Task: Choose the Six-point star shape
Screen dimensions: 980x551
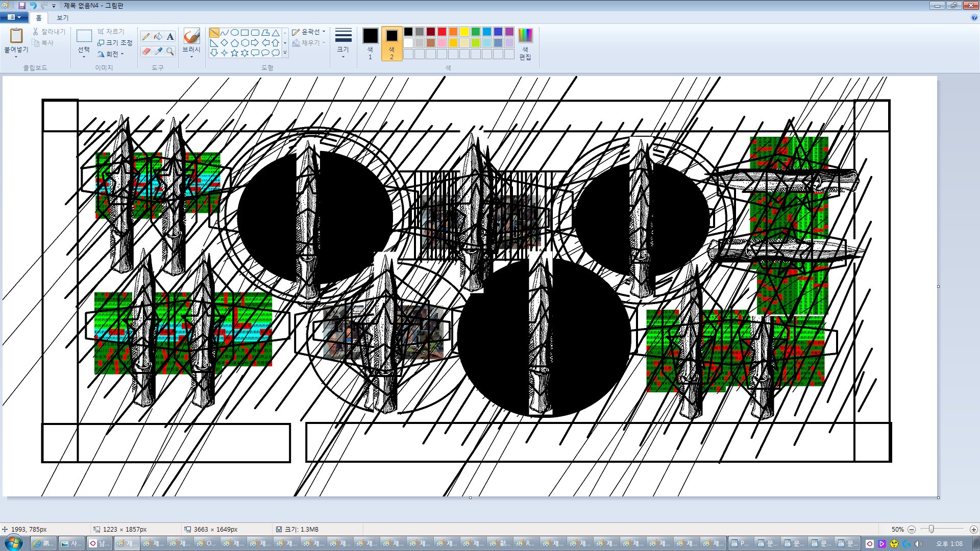Action: click(245, 53)
